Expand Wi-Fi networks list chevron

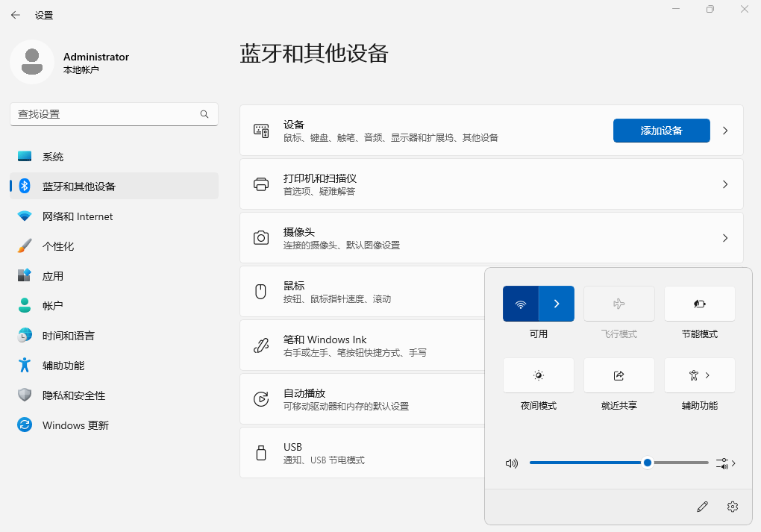coord(557,304)
